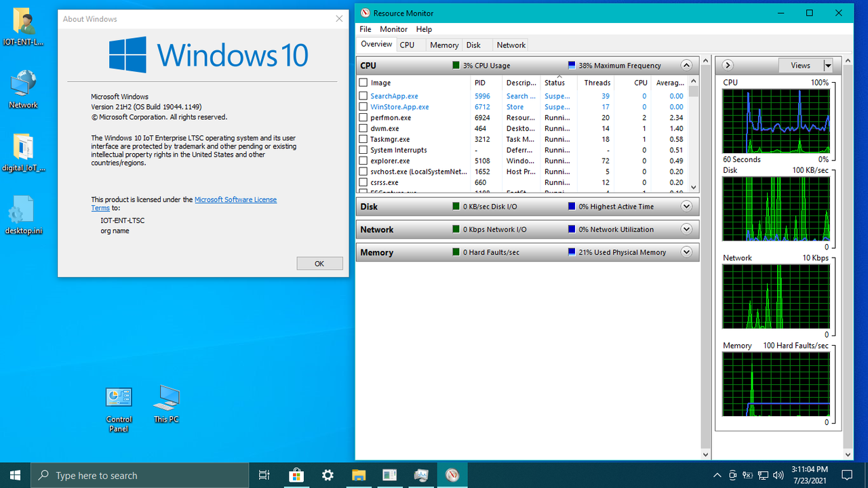Viewport: 868px width, 488px height.
Task: Sort processes by the PID column header
Action: tap(487, 83)
